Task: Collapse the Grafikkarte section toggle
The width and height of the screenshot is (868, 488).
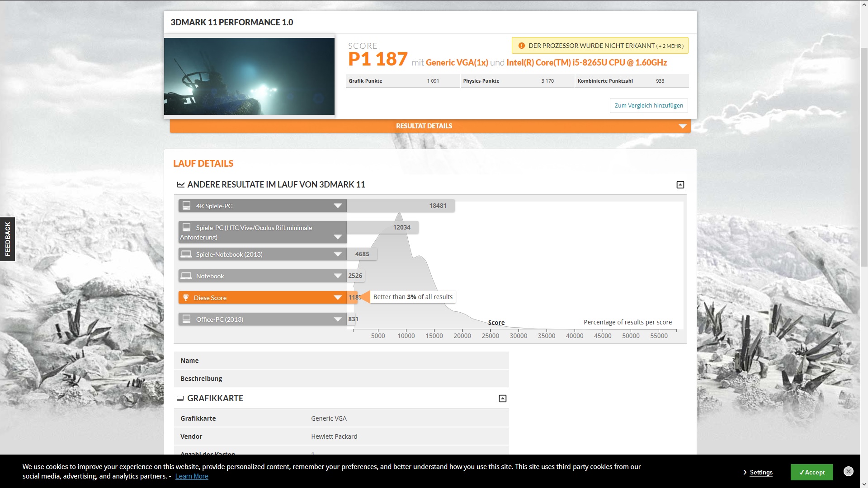Action: click(502, 398)
